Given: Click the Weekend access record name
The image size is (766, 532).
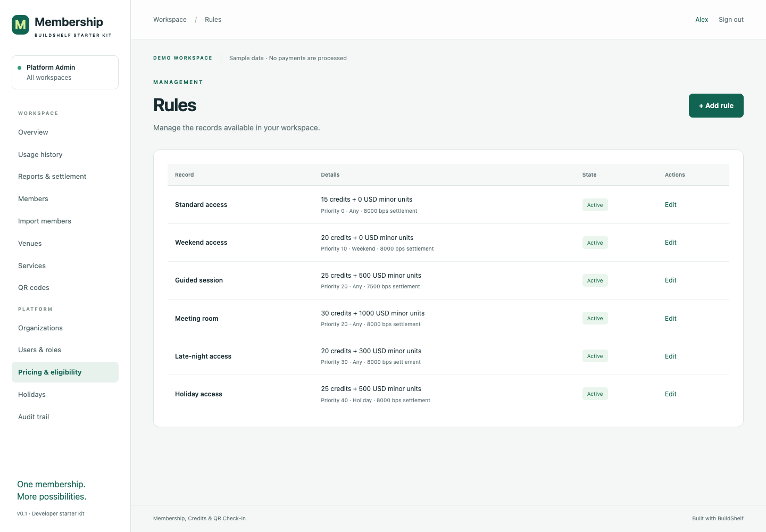Looking at the screenshot, I should (x=201, y=243).
